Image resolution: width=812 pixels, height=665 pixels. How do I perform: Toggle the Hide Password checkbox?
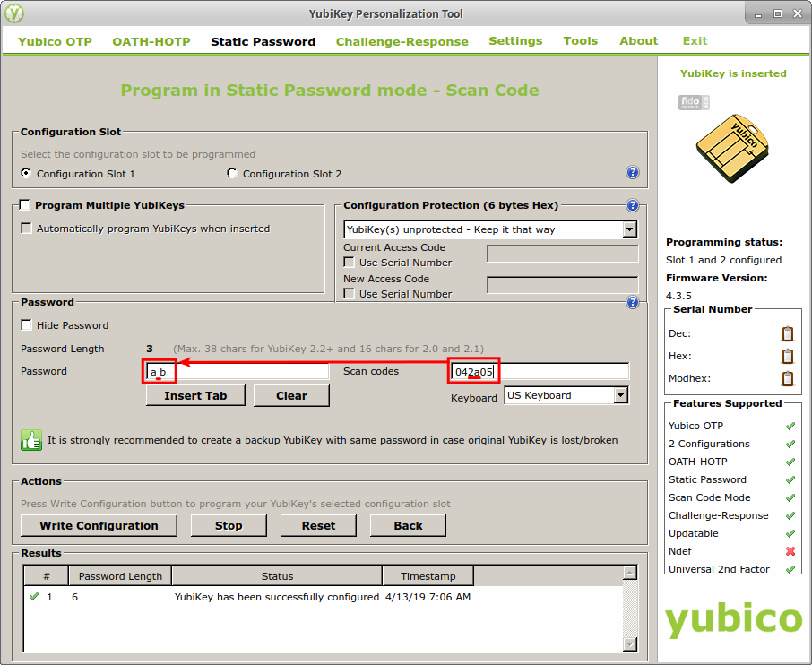click(x=27, y=325)
